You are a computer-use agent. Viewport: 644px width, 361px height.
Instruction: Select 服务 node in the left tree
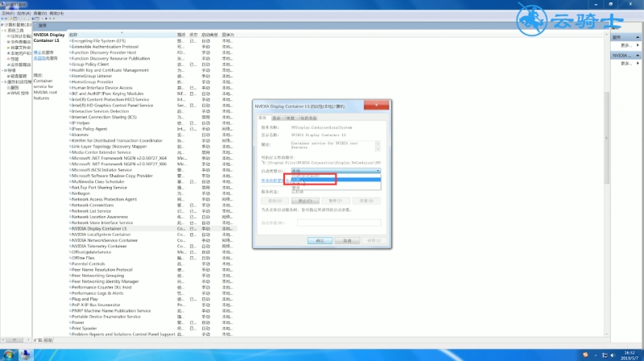(x=14, y=88)
